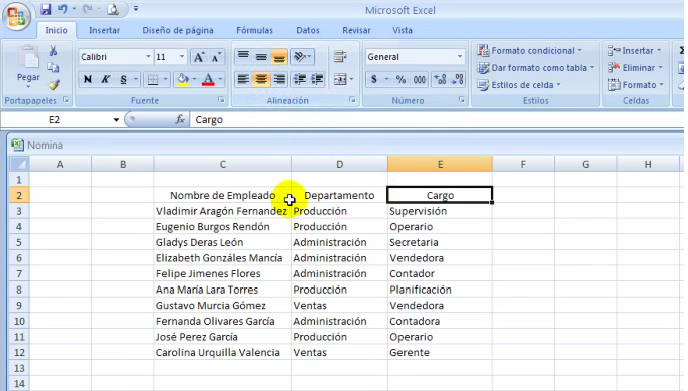Toggle middle vertical alignment

(x=261, y=57)
